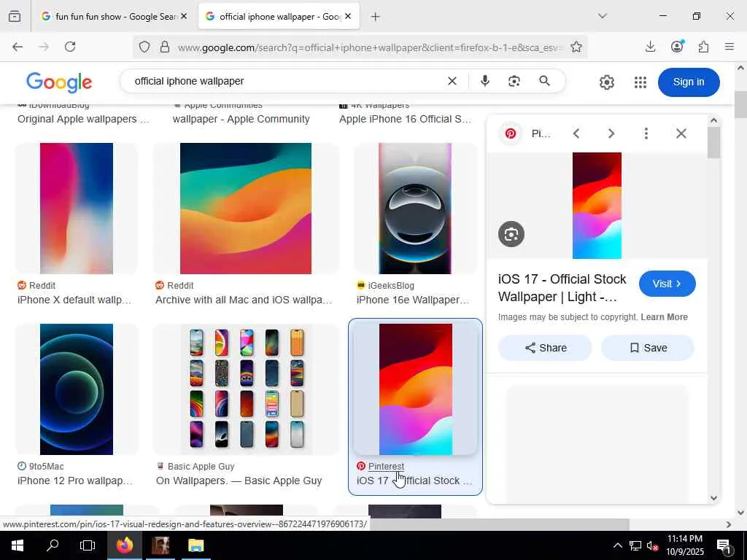Open the tracking protection shield icon

point(144,47)
